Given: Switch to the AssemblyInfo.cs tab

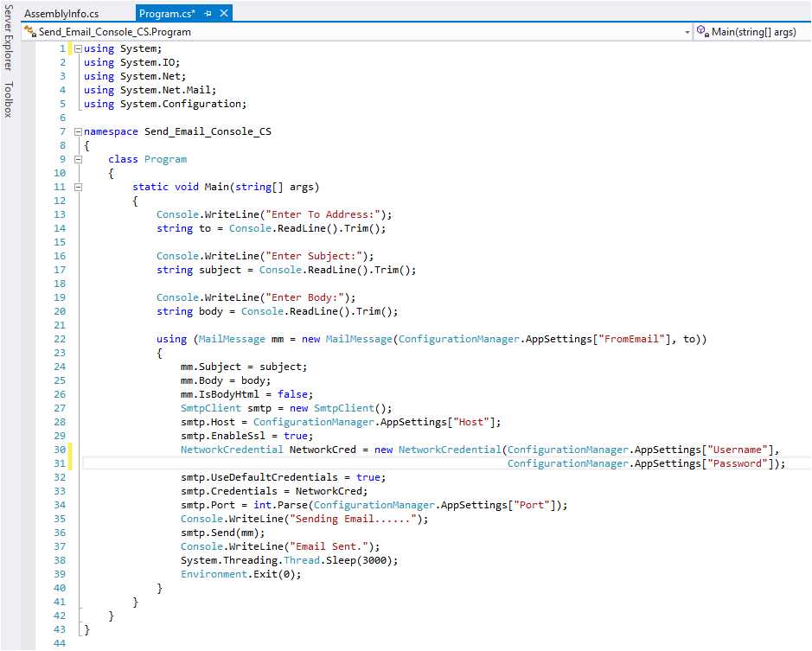Looking at the screenshot, I should (61, 14).
